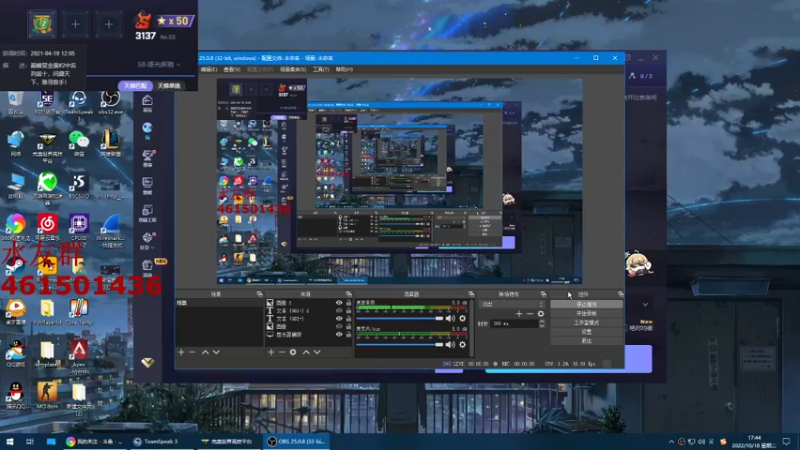Toggle visibility of 文本 (GDI+) source
Image resolution: width=800 pixels, height=450 pixels.
point(339,318)
